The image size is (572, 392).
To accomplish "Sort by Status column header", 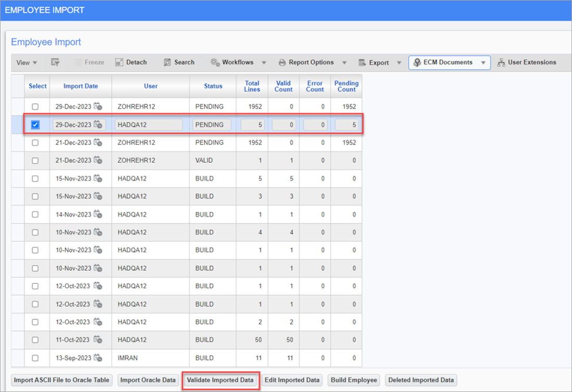I will [213, 86].
